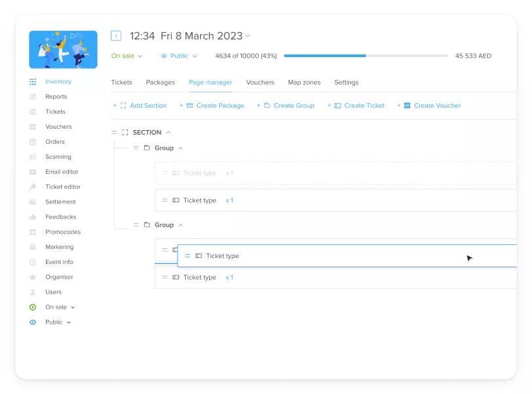Viewport: 532px width, 394px height.
Task: Open the Map zones tab
Action: (x=304, y=83)
